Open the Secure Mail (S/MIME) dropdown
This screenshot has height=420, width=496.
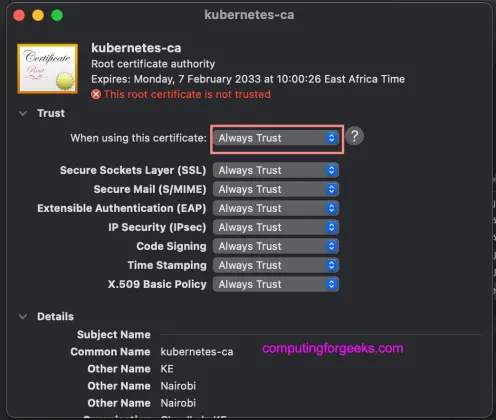point(276,189)
